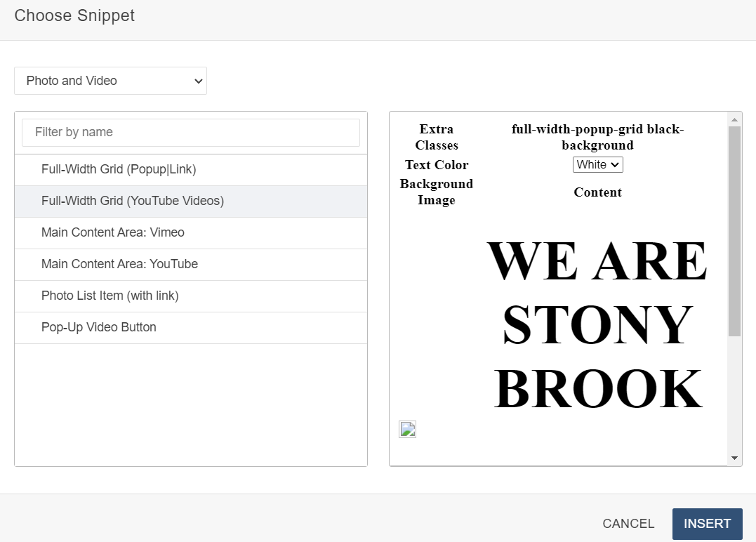Choose Main Content Area: YouTube snippet
Image resolution: width=756 pixels, height=542 pixels.
pos(119,264)
